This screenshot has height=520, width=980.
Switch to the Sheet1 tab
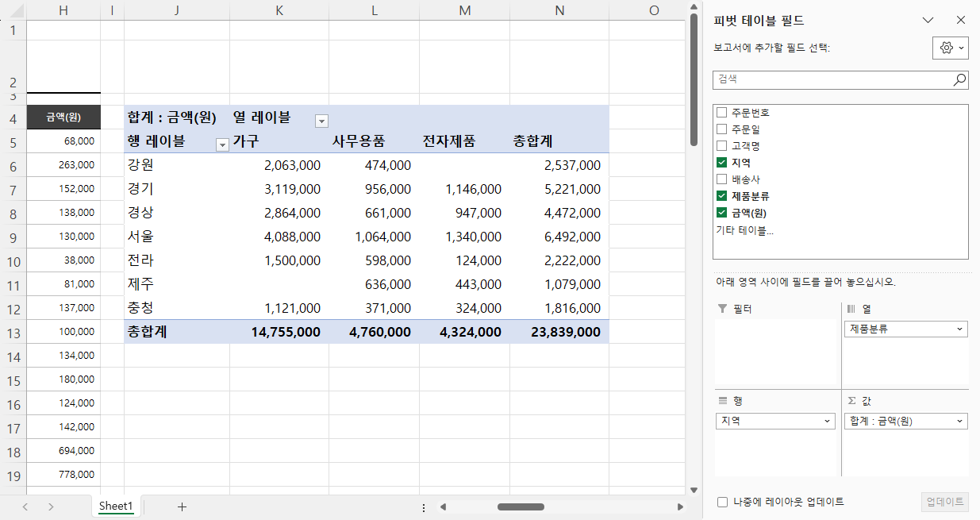point(116,507)
